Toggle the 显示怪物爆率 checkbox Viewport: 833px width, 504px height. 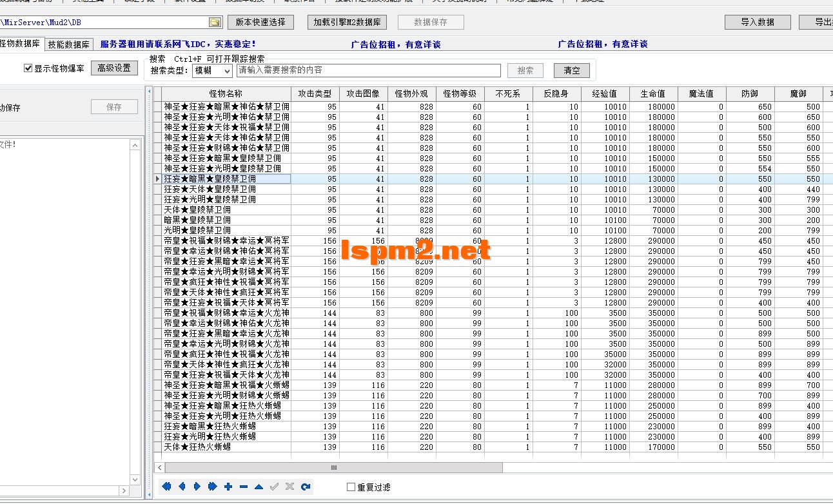(x=28, y=67)
